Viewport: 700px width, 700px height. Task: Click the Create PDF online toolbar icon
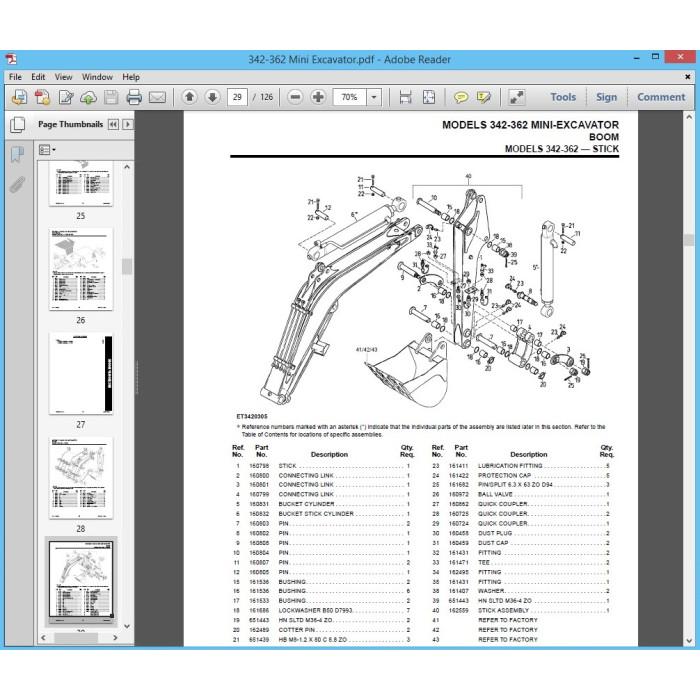[x=19, y=97]
